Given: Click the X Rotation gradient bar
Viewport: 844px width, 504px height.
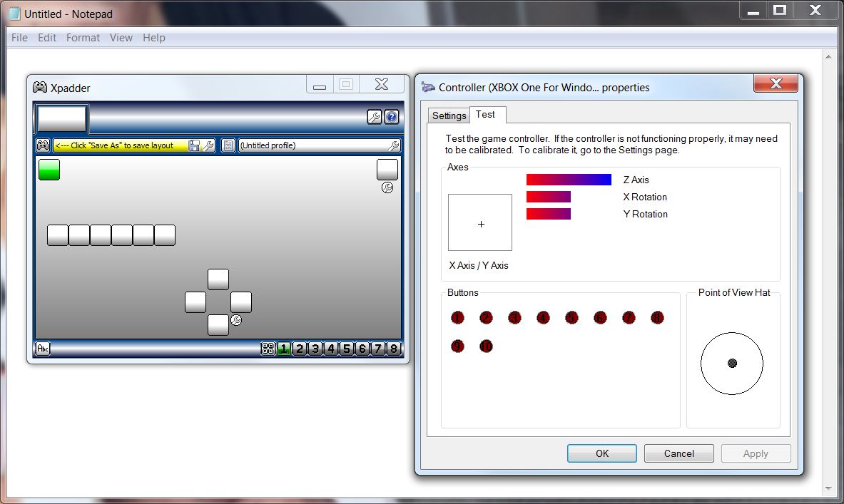Looking at the screenshot, I should (x=549, y=197).
